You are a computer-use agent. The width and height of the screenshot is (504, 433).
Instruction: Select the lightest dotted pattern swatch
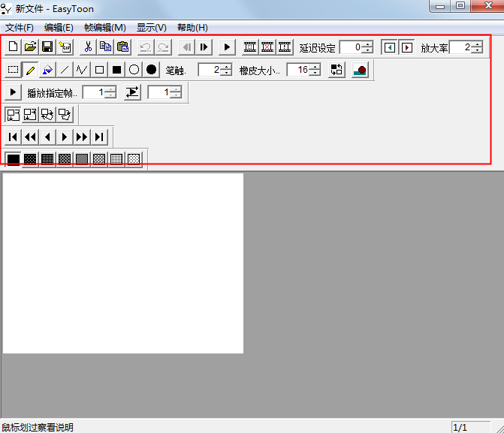click(x=134, y=159)
